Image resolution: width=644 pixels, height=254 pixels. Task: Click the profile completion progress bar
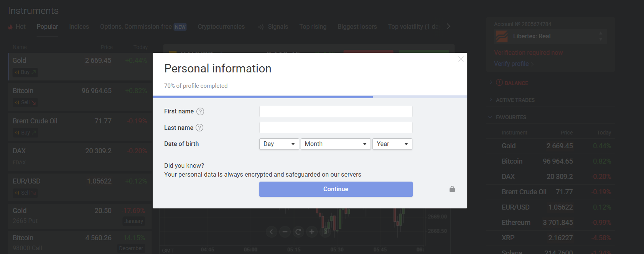[x=310, y=97]
